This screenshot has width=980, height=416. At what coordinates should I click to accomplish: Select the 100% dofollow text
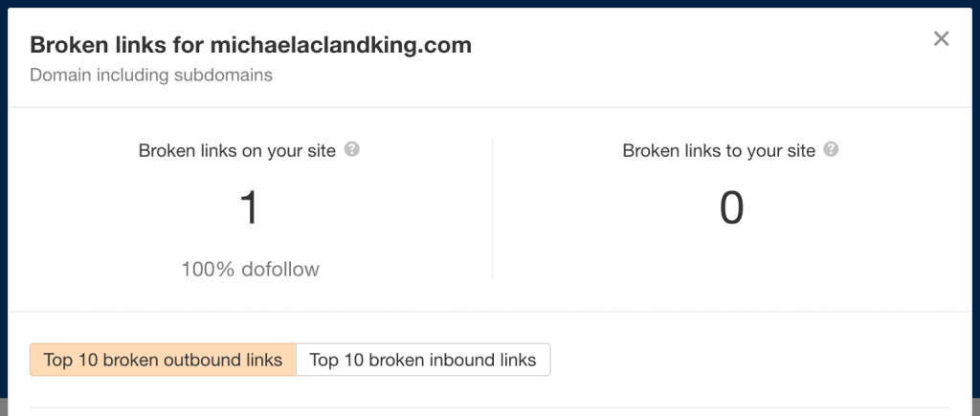(x=250, y=270)
